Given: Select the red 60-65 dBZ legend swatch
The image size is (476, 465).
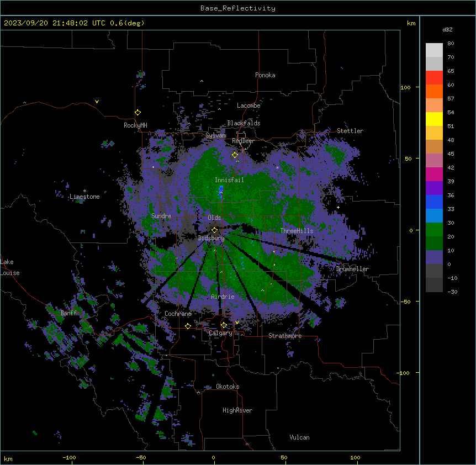Looking at the screenshot, I should tap(434, 78).
